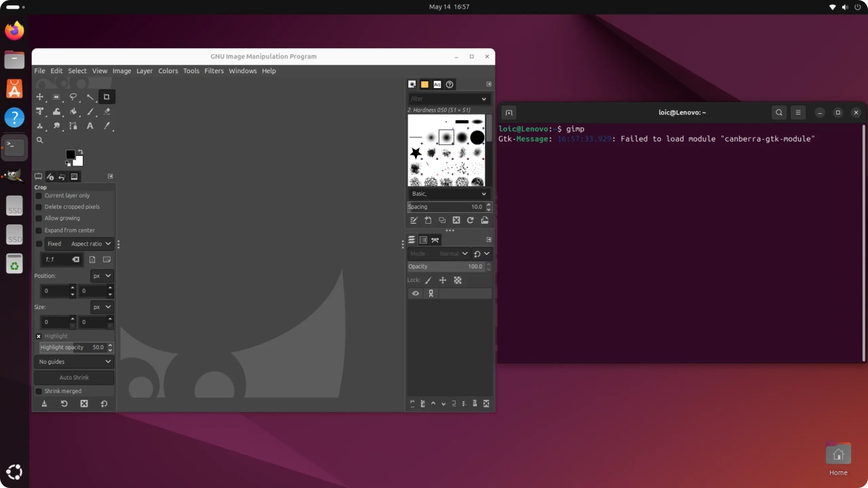Open Position unit px dropdown
The height and width of the screenshot is (488, 868).
(x=102, y=276)
